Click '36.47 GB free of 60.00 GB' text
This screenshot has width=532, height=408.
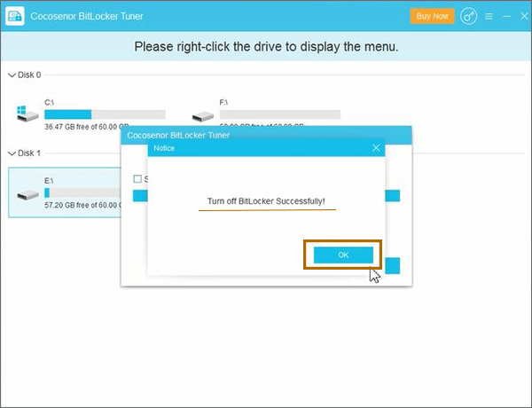pyautogui.click(x=87, y=127)
